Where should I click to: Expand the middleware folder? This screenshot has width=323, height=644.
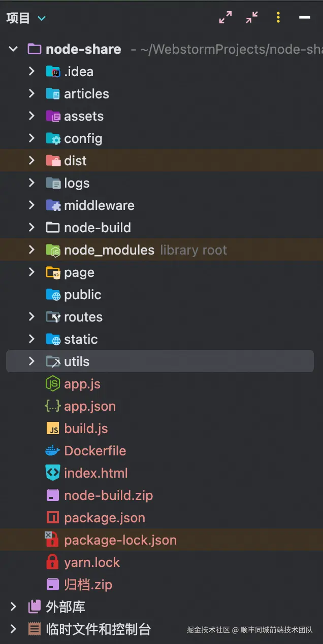31,205
